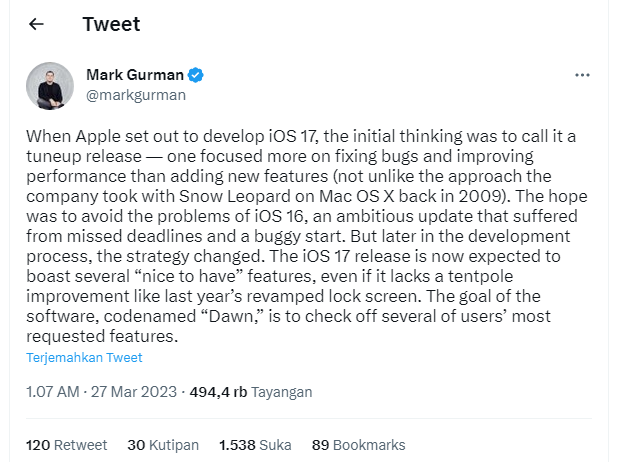Viewport: 620px width, 462px height.
Task: Click Terjemahkan Tweet to translate
Action: (x=84, y=357)
